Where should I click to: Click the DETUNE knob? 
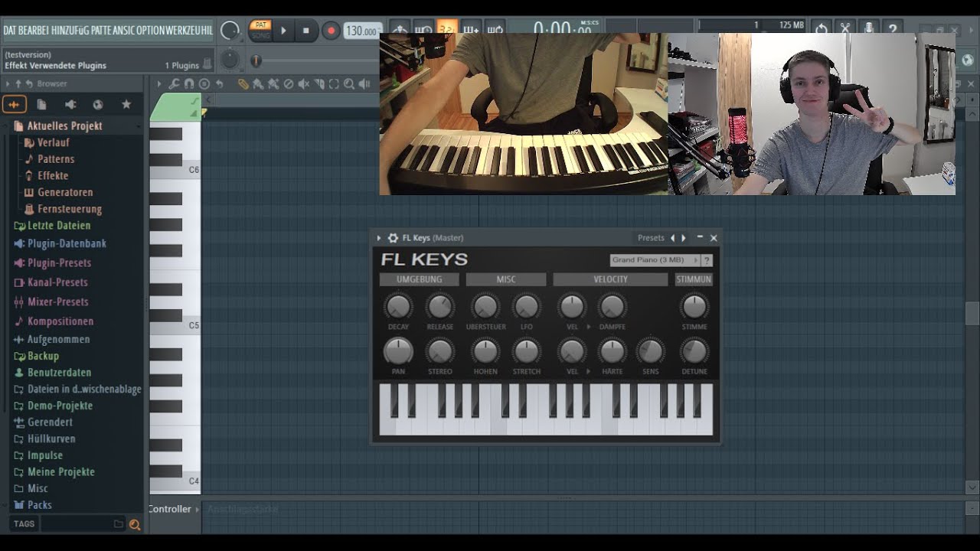coord(694,351)
